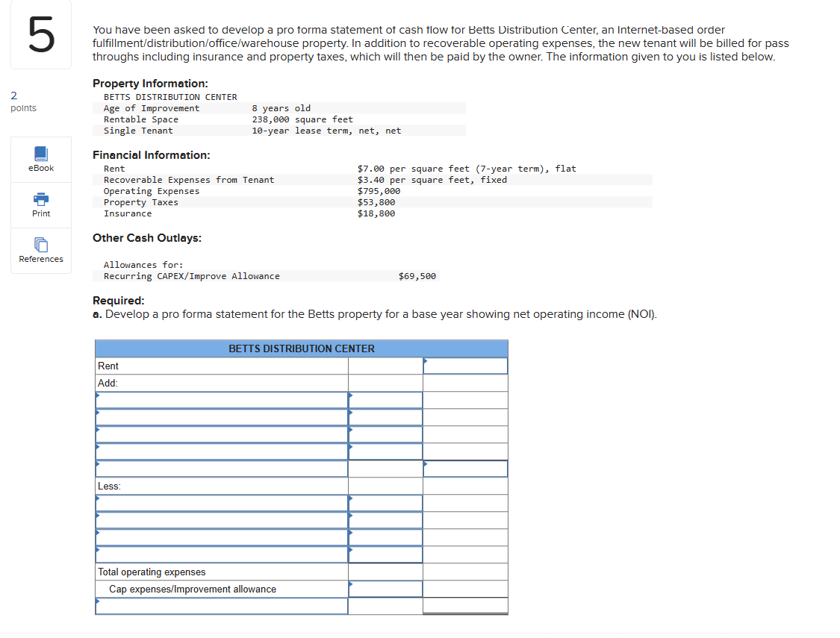Select the stacked pages References icon

point(40,245)
